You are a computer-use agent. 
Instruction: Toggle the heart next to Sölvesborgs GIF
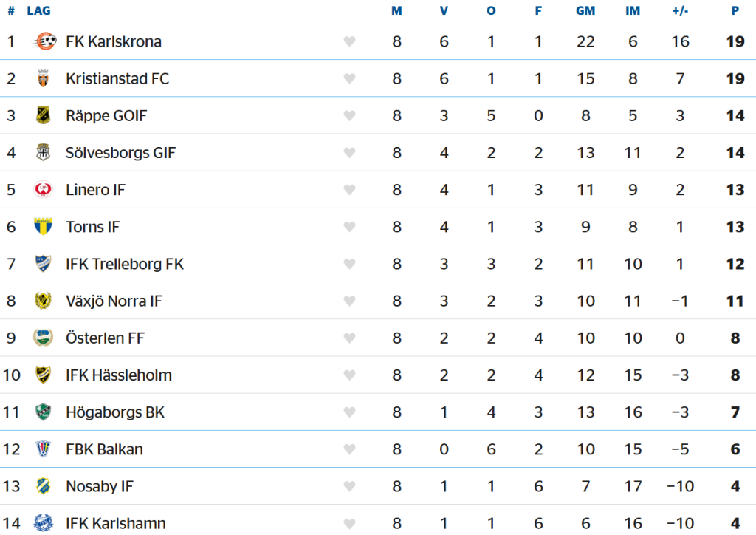350,153
